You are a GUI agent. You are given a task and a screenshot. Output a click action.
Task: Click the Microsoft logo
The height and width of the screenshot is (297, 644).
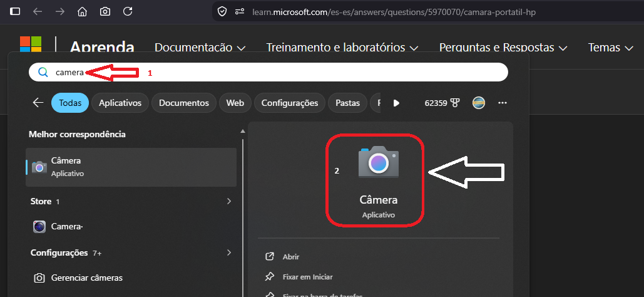coord(31,44)
